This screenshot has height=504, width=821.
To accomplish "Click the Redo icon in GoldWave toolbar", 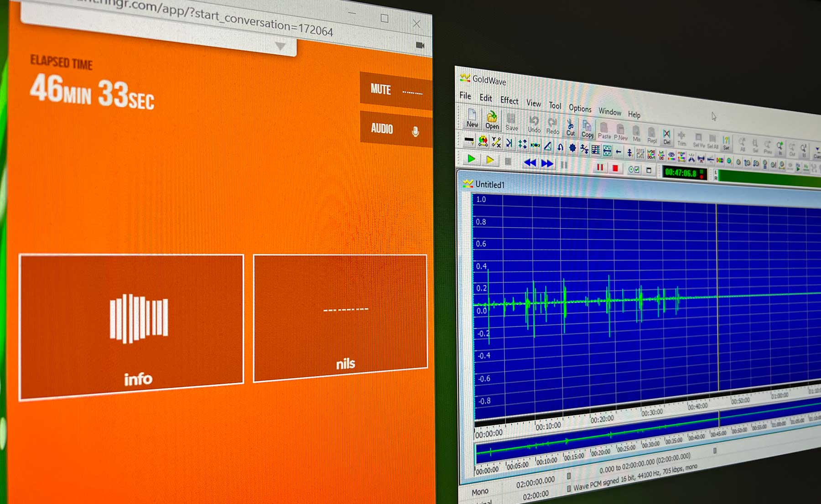I will click(x=552, y=126).
